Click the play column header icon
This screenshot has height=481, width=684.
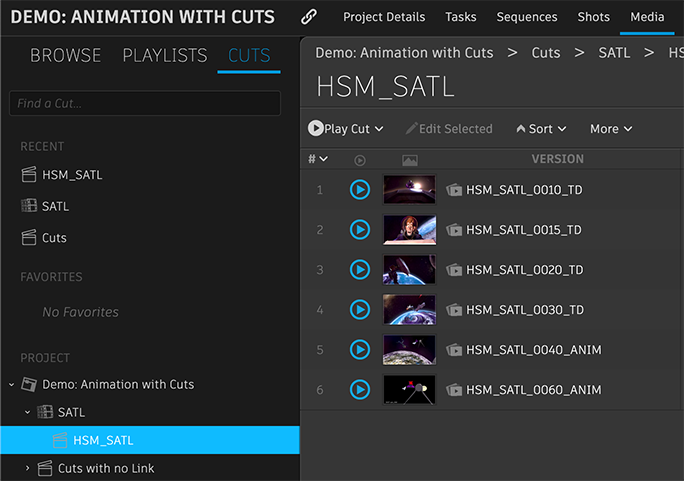pyautogui.click(x=360, y=160)
